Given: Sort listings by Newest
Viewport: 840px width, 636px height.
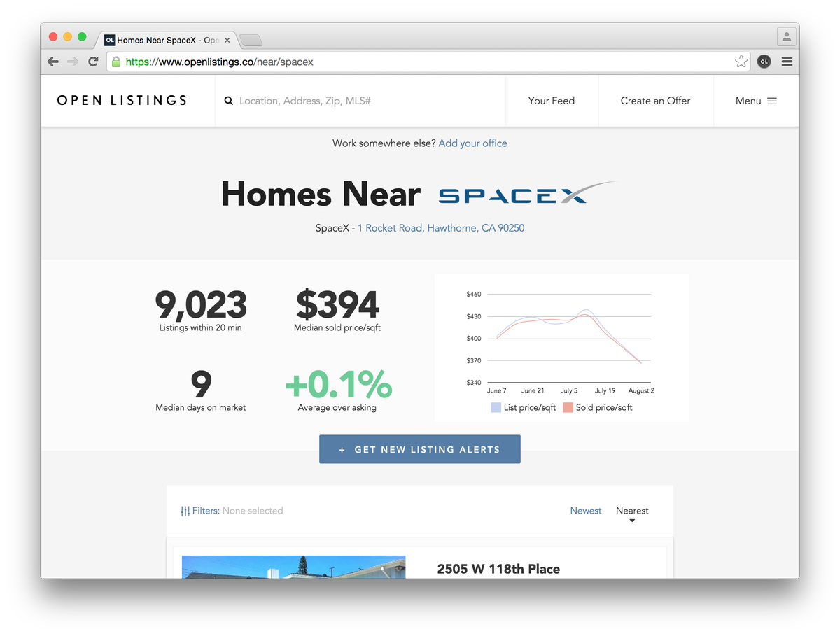Looking at the screenshot, I should [586, 511].
